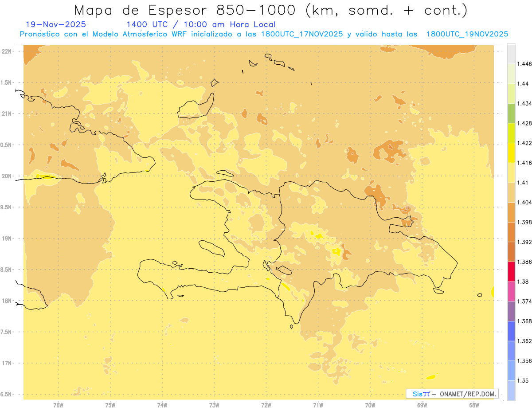Select the green swatch between 1.428 and 1.434

pyautogui.click(x=511, y=113)
